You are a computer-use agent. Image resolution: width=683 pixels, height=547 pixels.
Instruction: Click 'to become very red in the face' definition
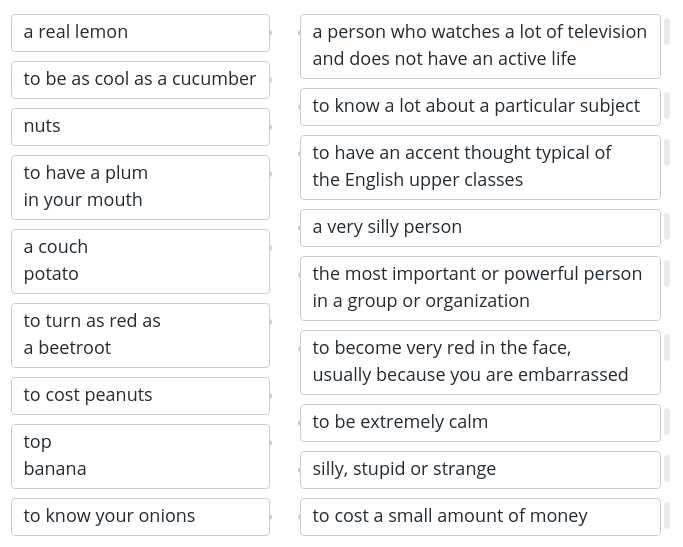[480, 363]
